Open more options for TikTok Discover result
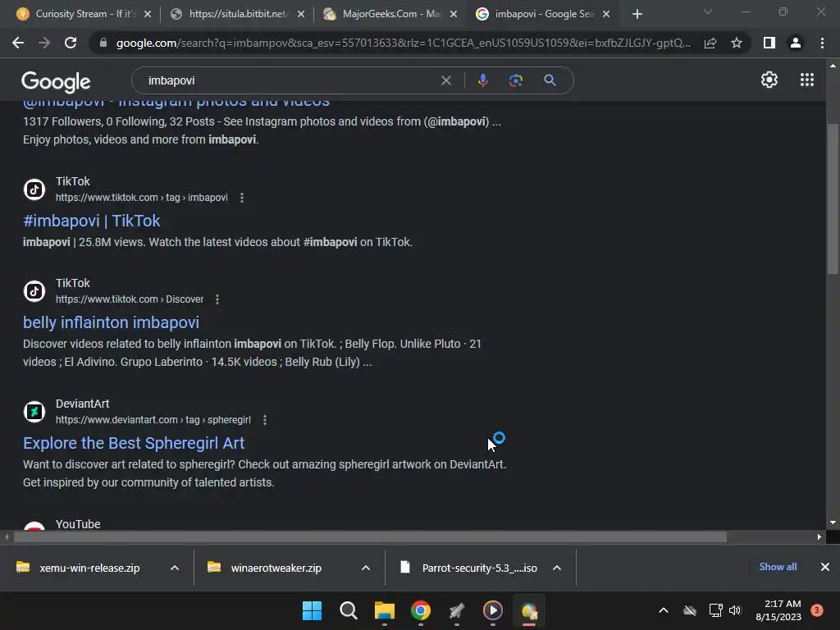 [x=217, y=299]
